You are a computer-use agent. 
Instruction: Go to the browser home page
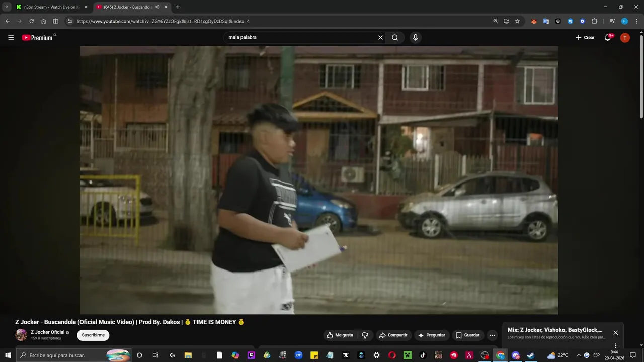click(44, 21)
